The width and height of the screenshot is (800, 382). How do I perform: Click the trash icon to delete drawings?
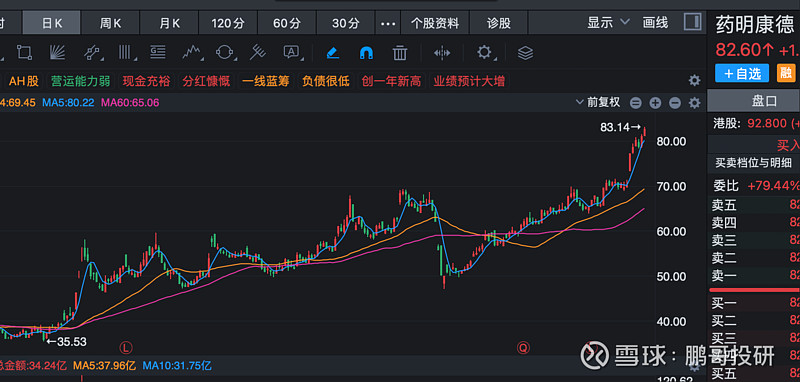[400, 53]
